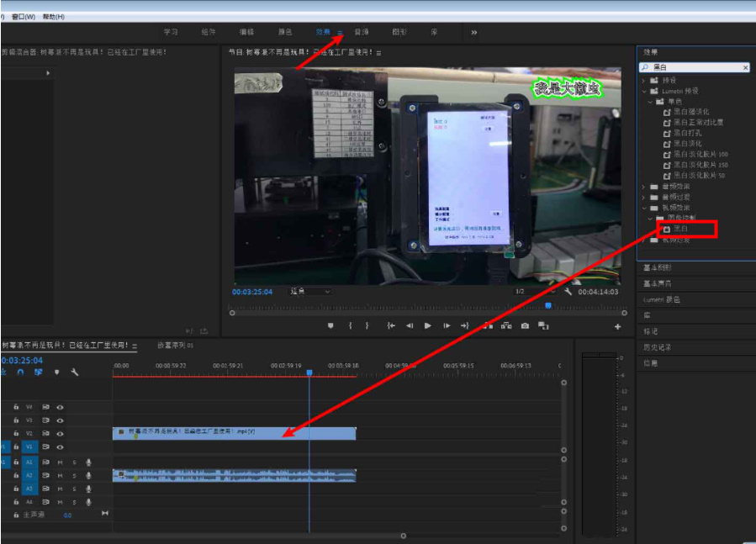This screenshot has height=544, width=756.
Task: Collapse the Lumetri 预设 folder
Action: pyautogui.click(x=644, y=91)
